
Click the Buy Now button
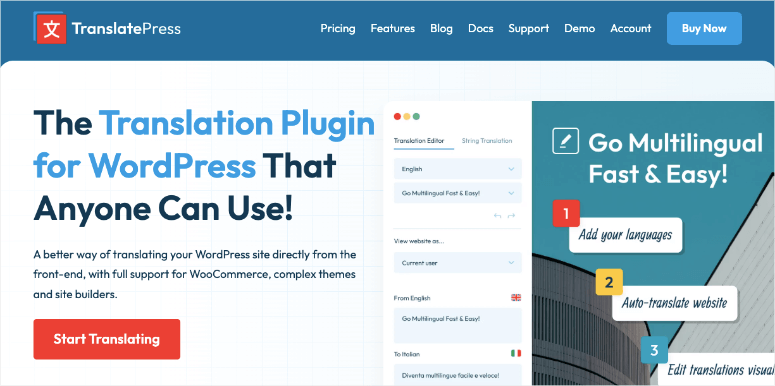[x=704, y=29]
